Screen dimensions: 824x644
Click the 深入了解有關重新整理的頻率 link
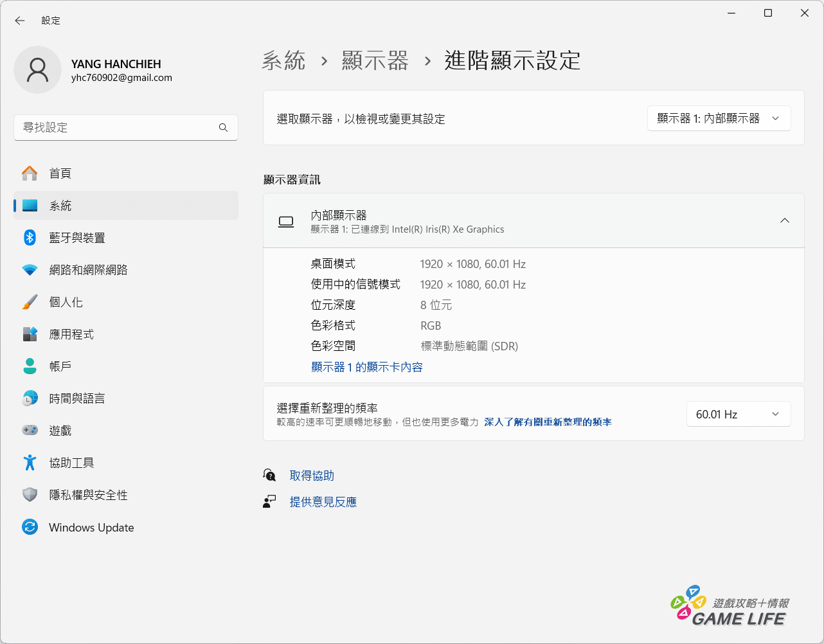tap(548, 422)
